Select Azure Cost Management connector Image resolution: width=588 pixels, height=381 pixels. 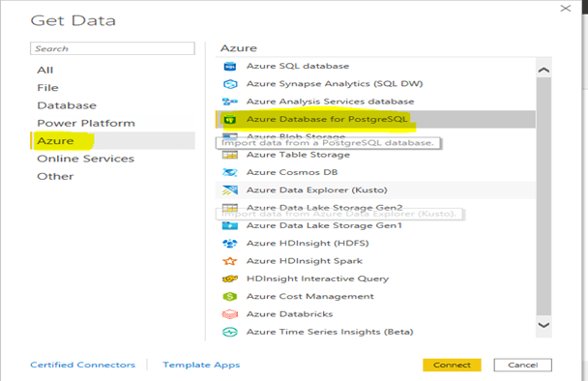pyautogui.click(x=376, y=297)
